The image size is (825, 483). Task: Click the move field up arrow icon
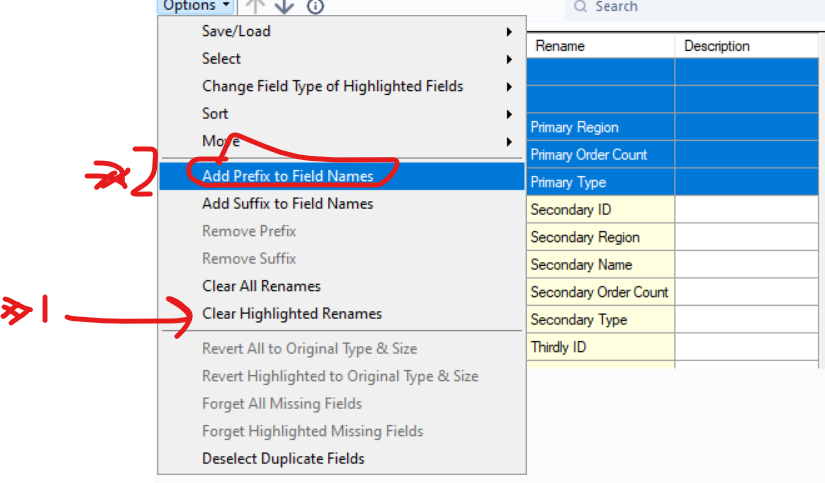255,6
